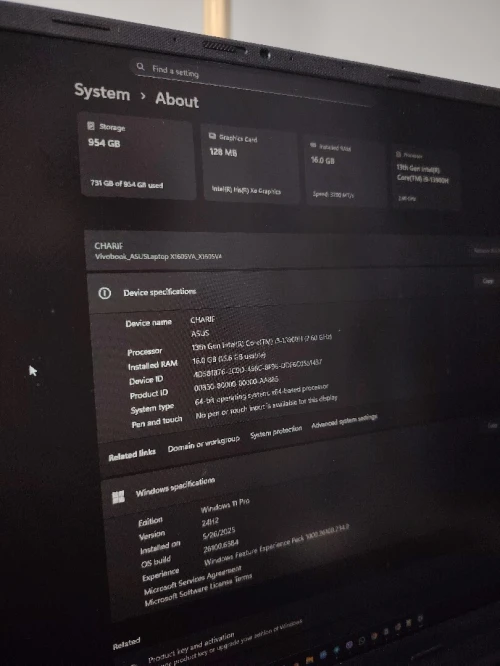
Task: Go back to System in breadcrumb
Action: [x=102, y=92]
